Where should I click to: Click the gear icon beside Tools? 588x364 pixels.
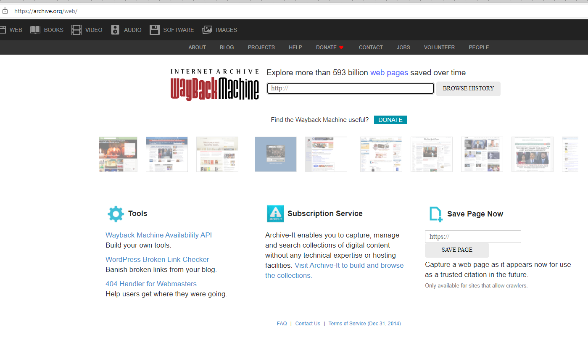tap(116, 214)
